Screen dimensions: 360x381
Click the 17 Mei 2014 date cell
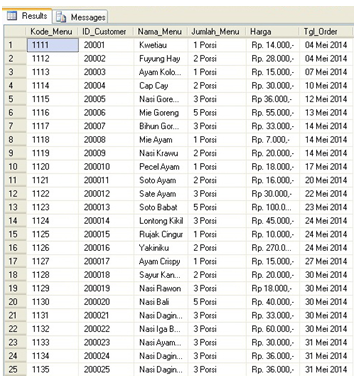click(326, 167)
